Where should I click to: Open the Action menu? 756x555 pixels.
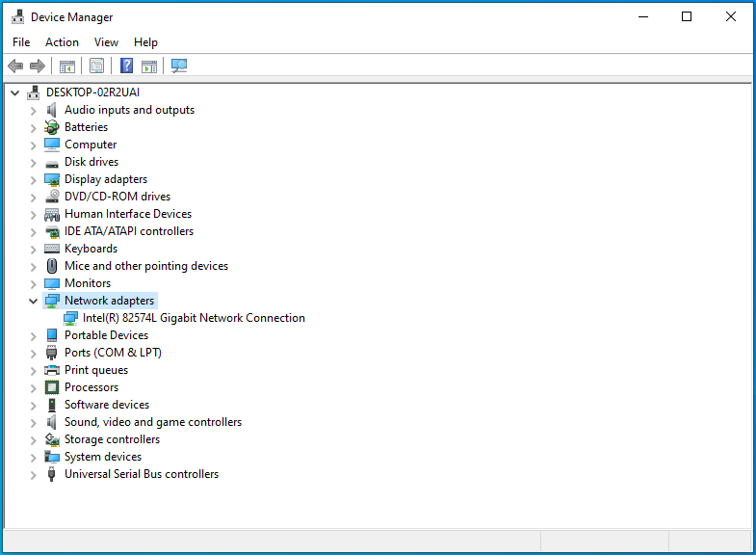tap(62, 42)
